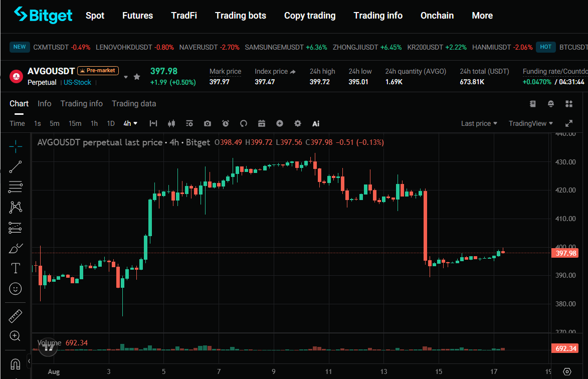Screen dimensions: 588x379
Task: Open the notification bell icon
Action: (551, 104)
